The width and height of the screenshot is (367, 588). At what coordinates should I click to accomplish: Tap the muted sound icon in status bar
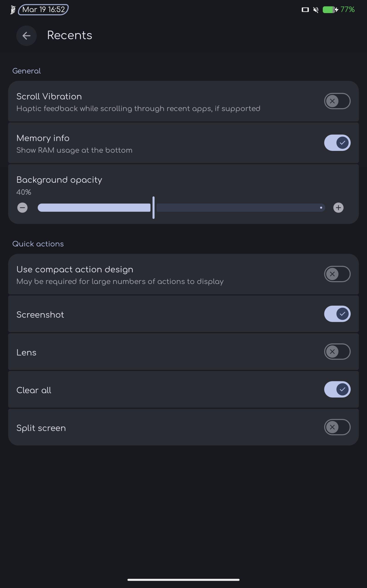click(316, 10)
